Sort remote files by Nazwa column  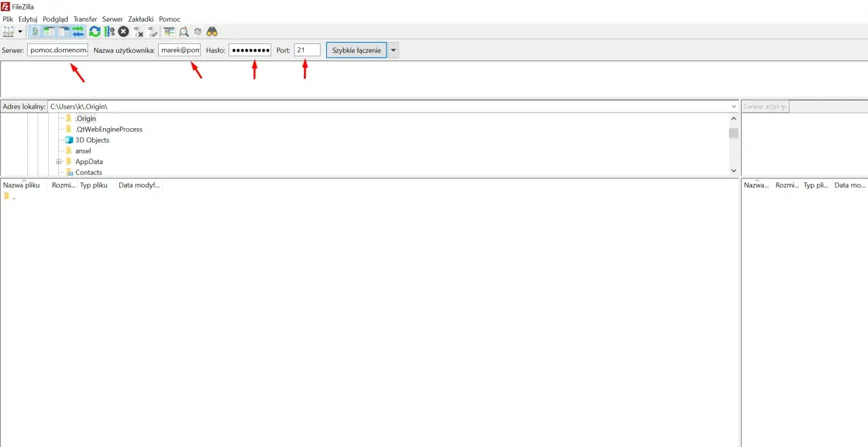pos(757,184)
